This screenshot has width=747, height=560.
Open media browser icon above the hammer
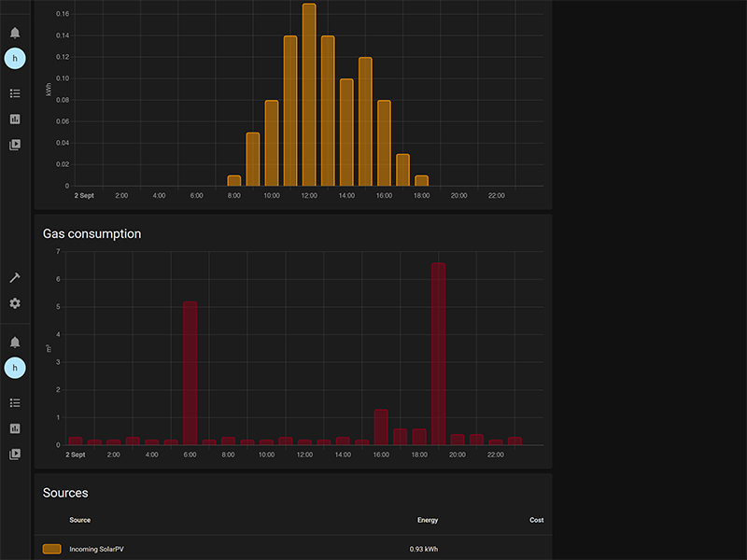coord(15,145)
